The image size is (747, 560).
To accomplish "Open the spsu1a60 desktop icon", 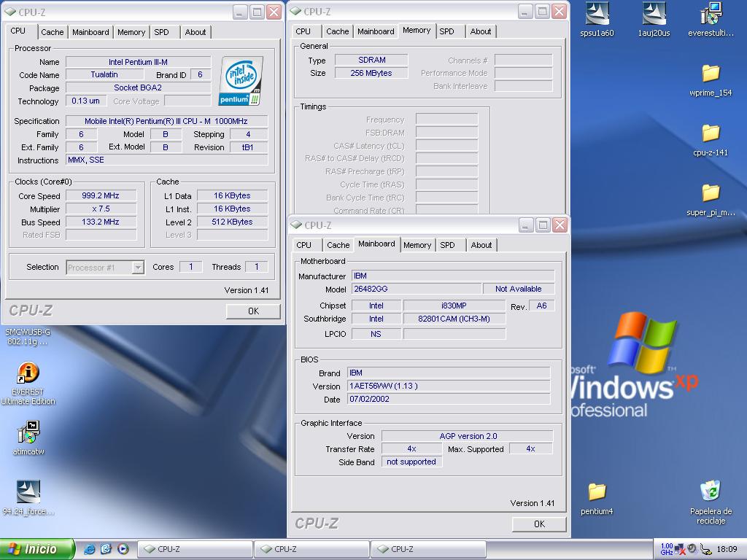I will click(597, 19).
